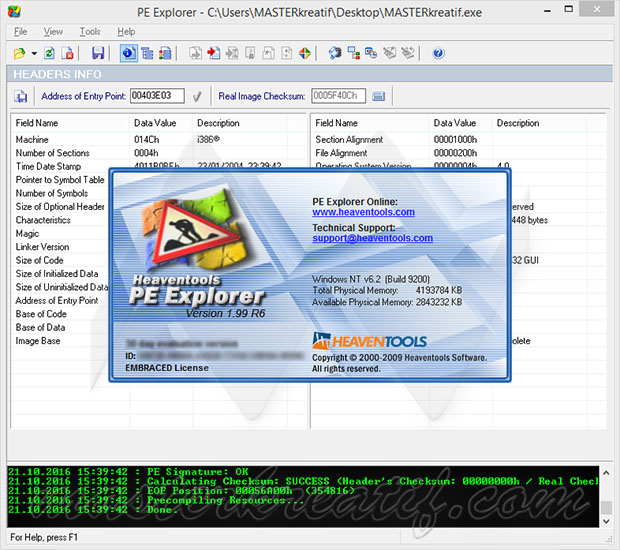
Task: Select the Base of Code row
Action: pos(60,314)
